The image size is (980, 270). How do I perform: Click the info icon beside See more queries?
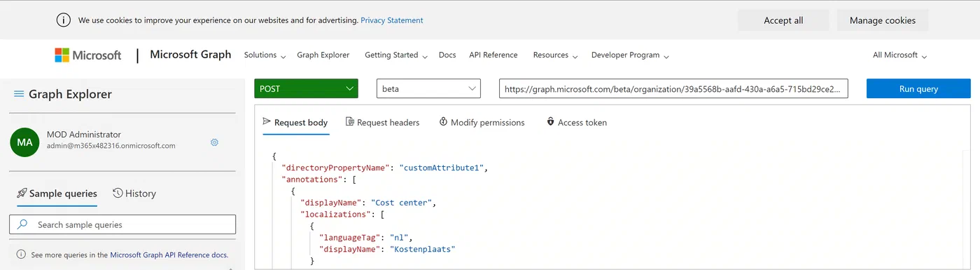pyautogui.click(x=21, y=255)
